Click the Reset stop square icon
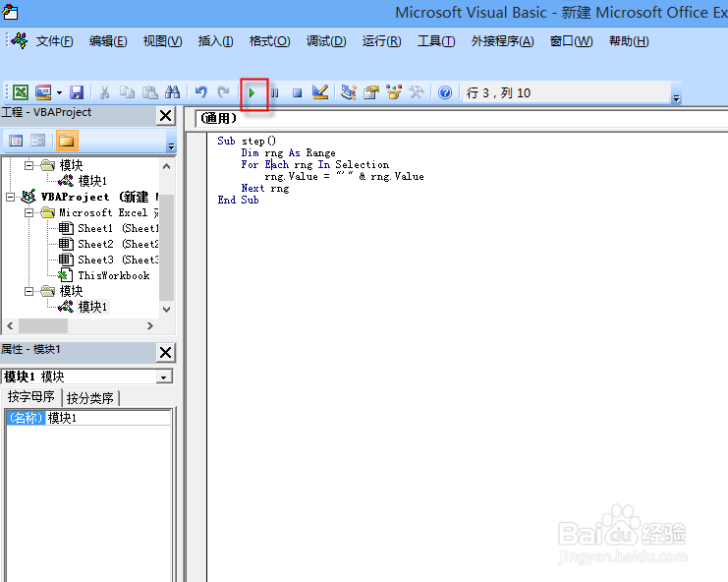728x582 pixels. click(x=297, y=92)
